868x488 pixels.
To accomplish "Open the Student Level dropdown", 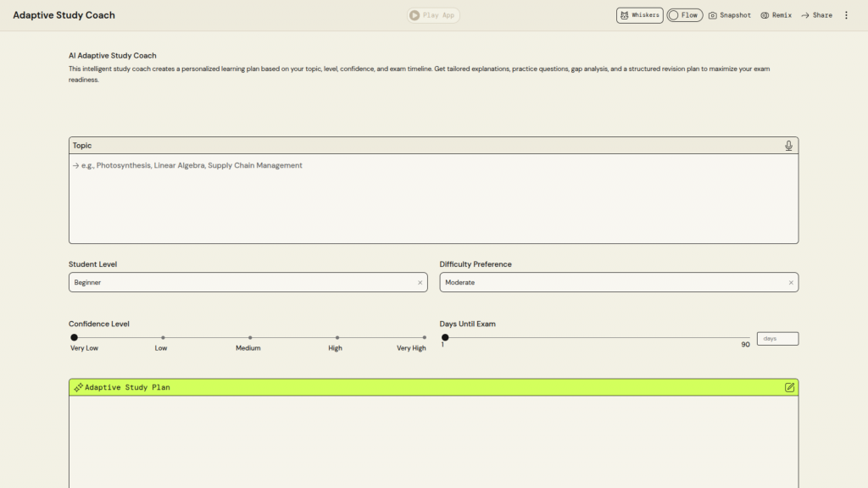I will click(242, 282).
